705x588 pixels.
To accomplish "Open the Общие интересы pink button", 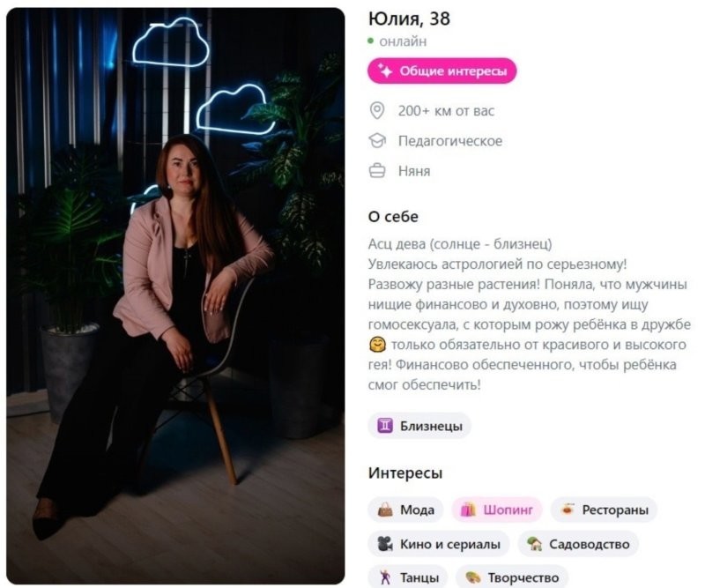I will pyautogui.click(x=442, y=71).
